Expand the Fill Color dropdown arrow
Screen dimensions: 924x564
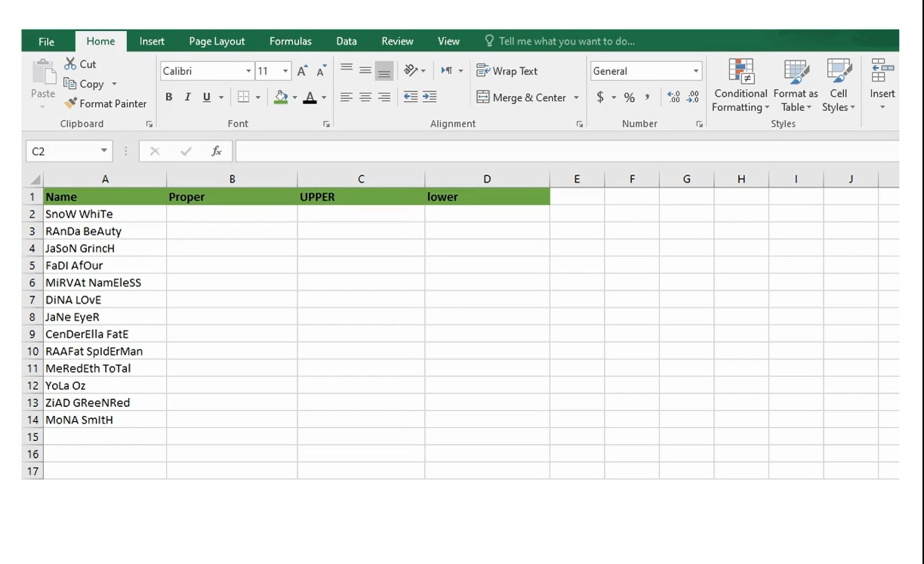tap(294, 97)
